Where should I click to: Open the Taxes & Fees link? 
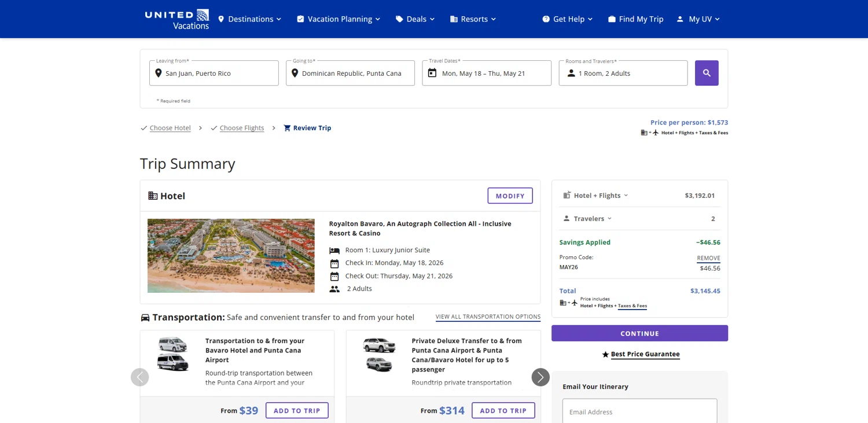point(632,306)
